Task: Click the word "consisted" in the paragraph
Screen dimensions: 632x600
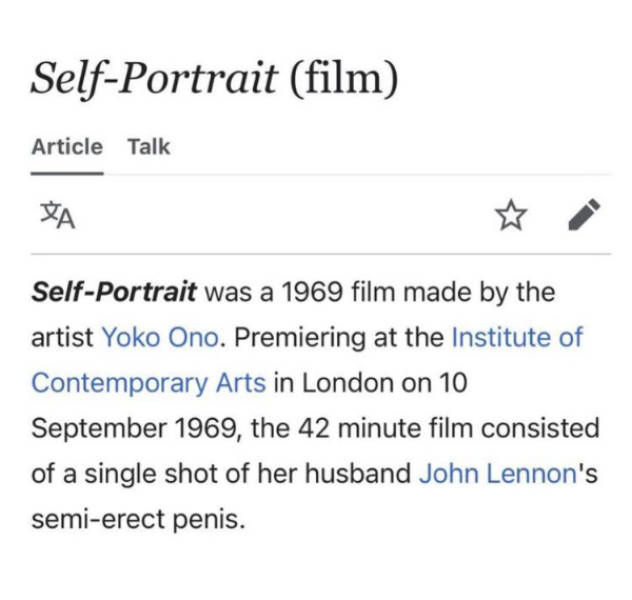Action: (x=547, y=428)
